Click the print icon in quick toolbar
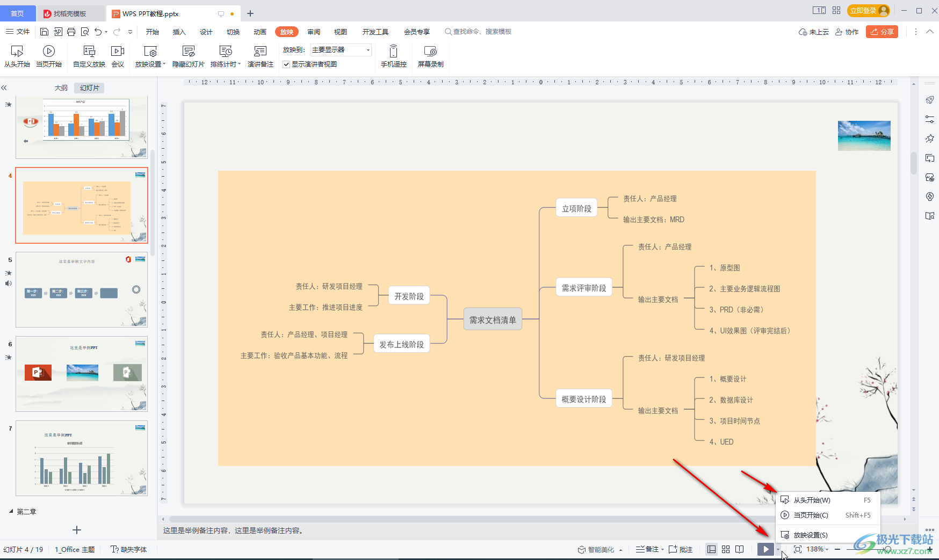The width and height of the screenshot is (939, 560). tap(71, 32)
